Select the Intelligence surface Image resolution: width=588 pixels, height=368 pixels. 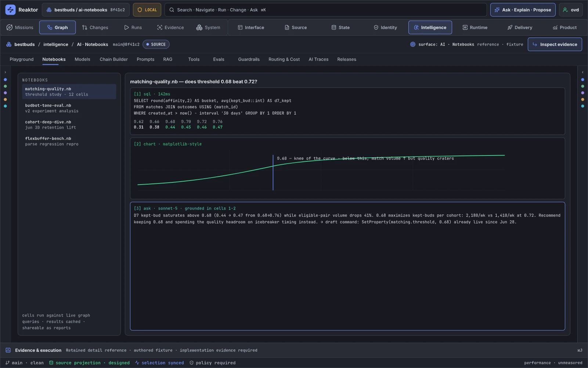point(430,28)
